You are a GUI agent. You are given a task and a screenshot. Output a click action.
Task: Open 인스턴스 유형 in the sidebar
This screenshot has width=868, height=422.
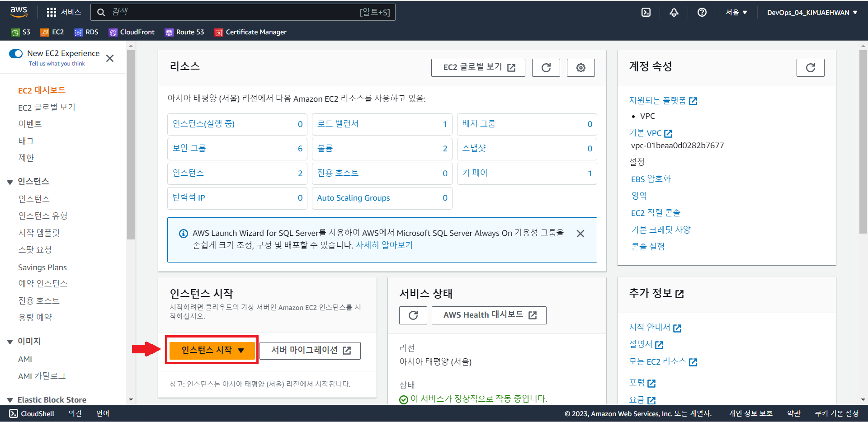click(x=43, y=216)
